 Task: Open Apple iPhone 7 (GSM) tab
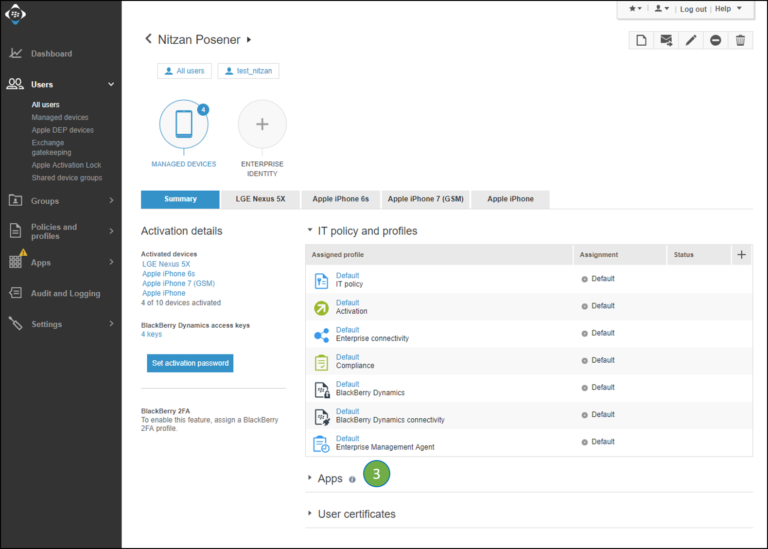click(x=425, y=199)
